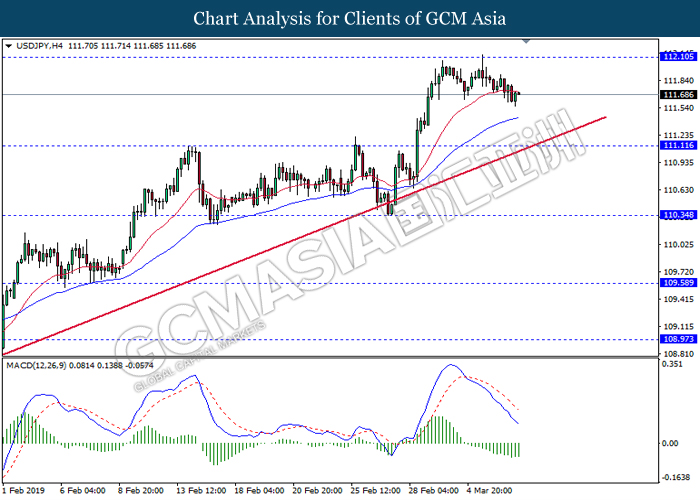Click the 8 Feb 20:00 time label
This screenshot has width=700, height=500.
[141, 490]
